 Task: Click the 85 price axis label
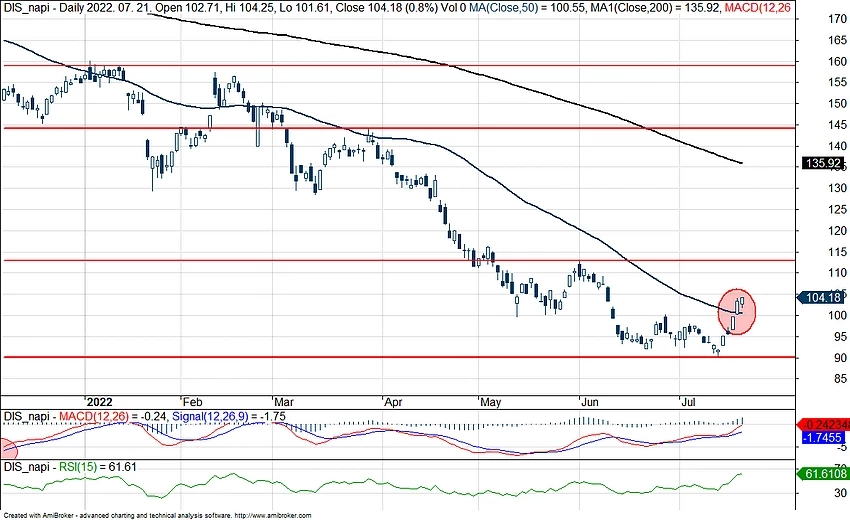pyautogui.click(x=840, y=378)
